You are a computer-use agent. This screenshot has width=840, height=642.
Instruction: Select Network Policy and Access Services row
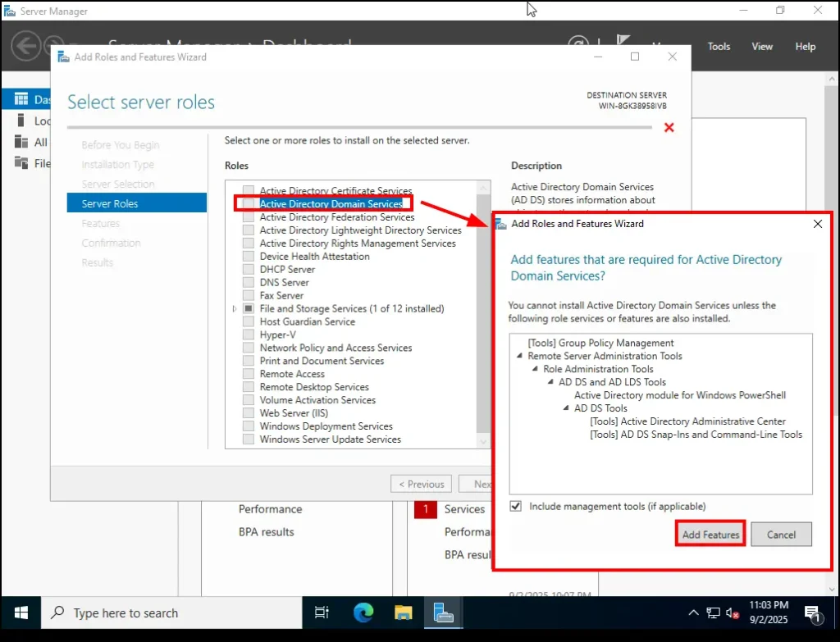[336, 348]
